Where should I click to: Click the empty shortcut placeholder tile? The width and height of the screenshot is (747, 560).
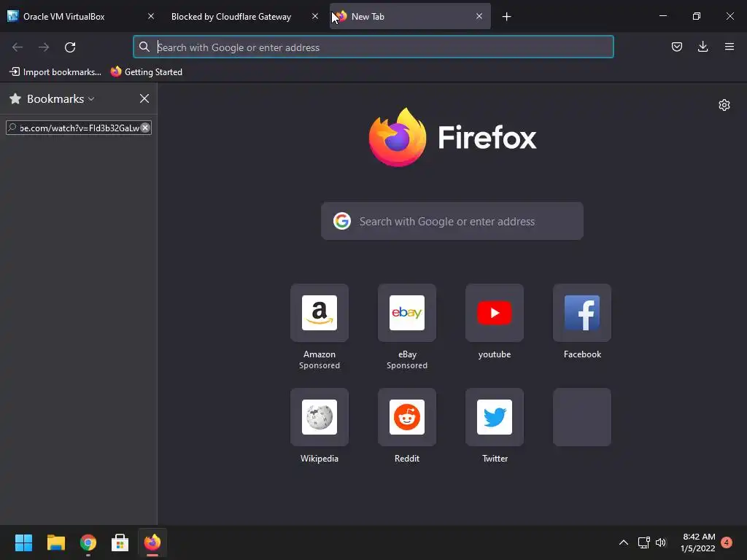(x=582, y=417)
